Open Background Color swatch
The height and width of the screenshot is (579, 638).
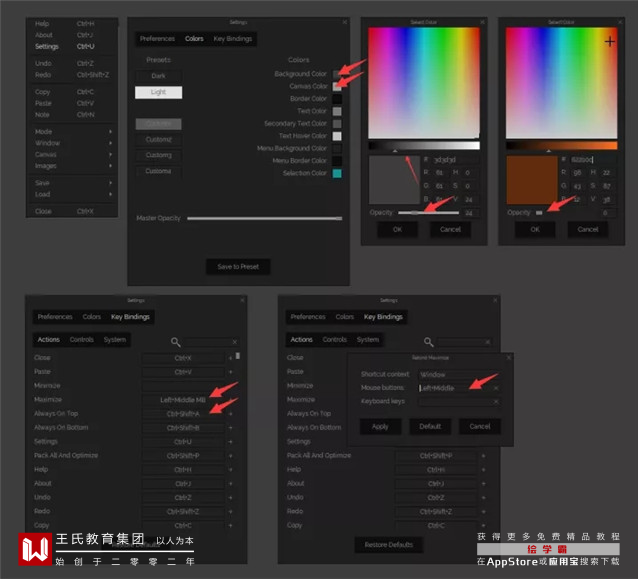point(337,74)
